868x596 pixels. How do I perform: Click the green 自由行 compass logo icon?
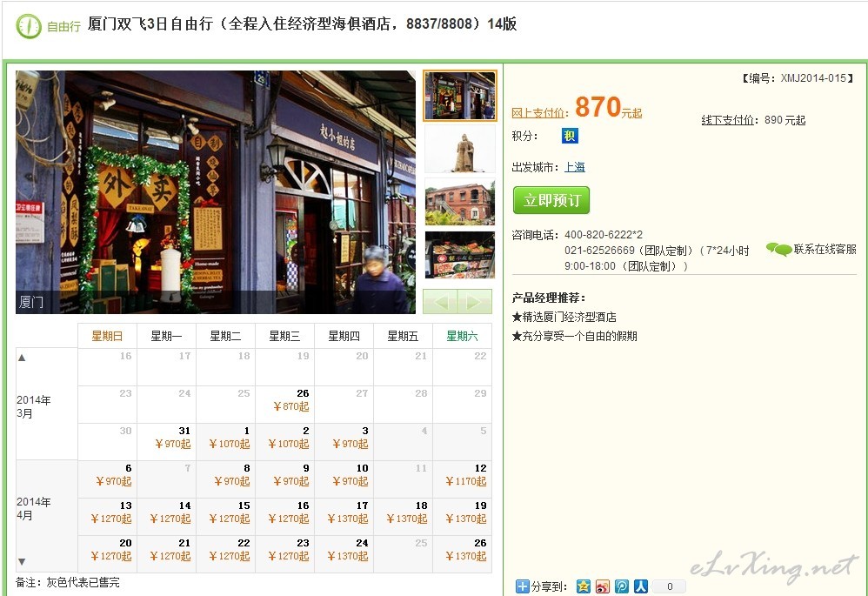click(29, 25)
